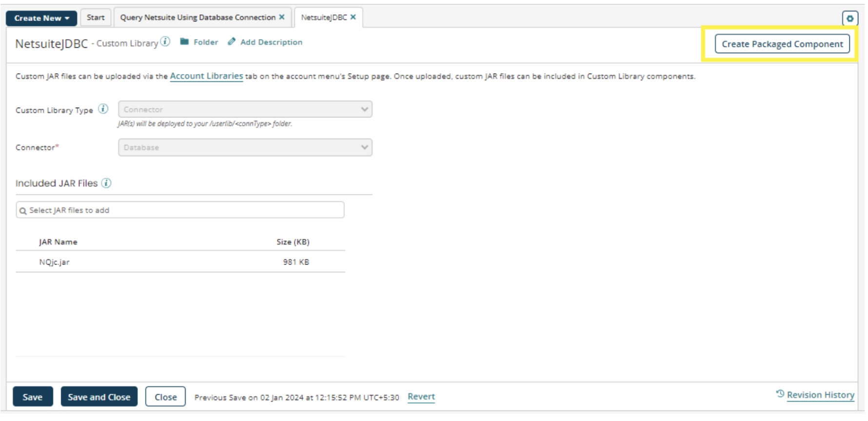Viewport: 868px width, 421px height.
Task: Click the 981 KB size value
Action: tap(296, 262)
